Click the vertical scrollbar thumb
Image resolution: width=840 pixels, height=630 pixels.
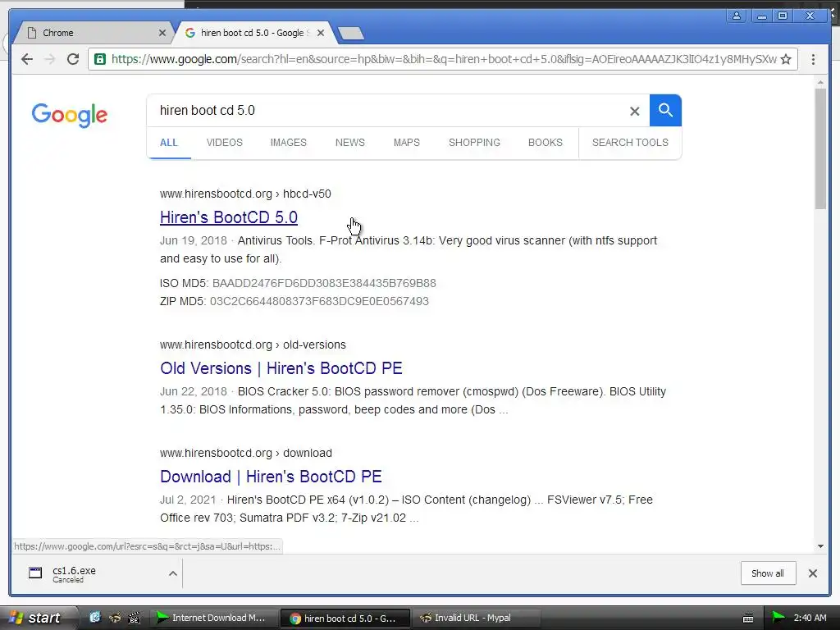pos(820,149)
